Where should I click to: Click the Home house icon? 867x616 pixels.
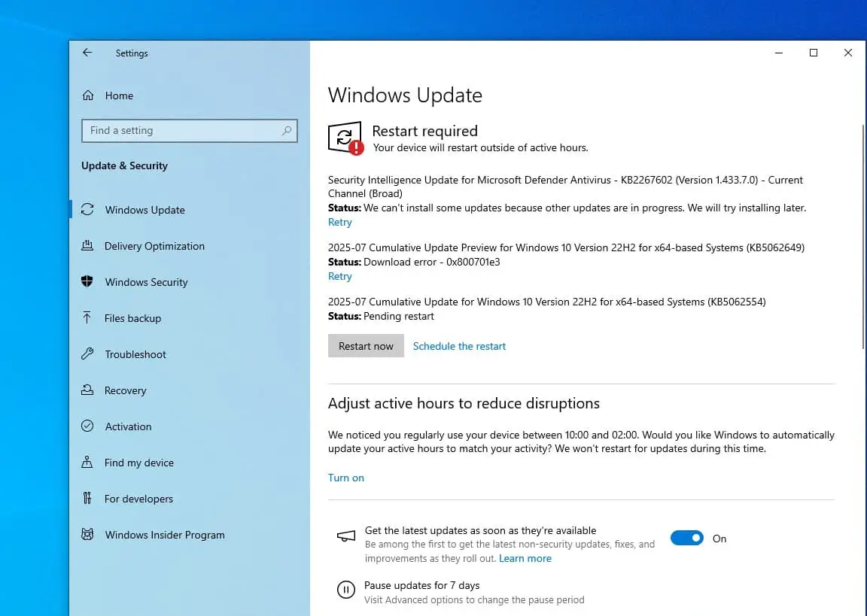pyautogui.click(x=88, y=95)
